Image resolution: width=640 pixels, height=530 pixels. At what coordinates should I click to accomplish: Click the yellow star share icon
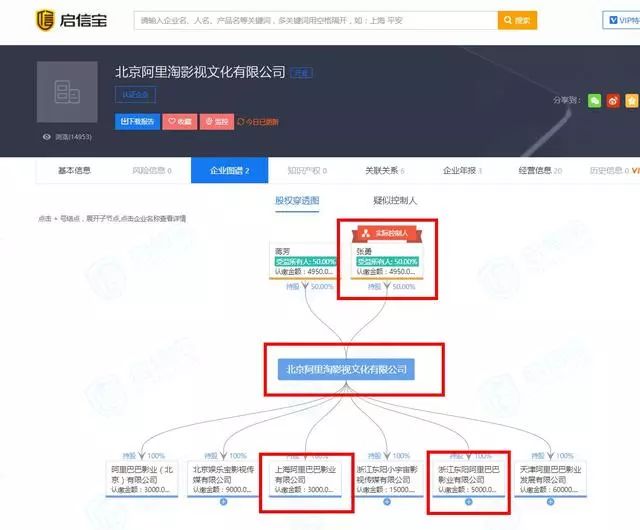coord(631,100)
